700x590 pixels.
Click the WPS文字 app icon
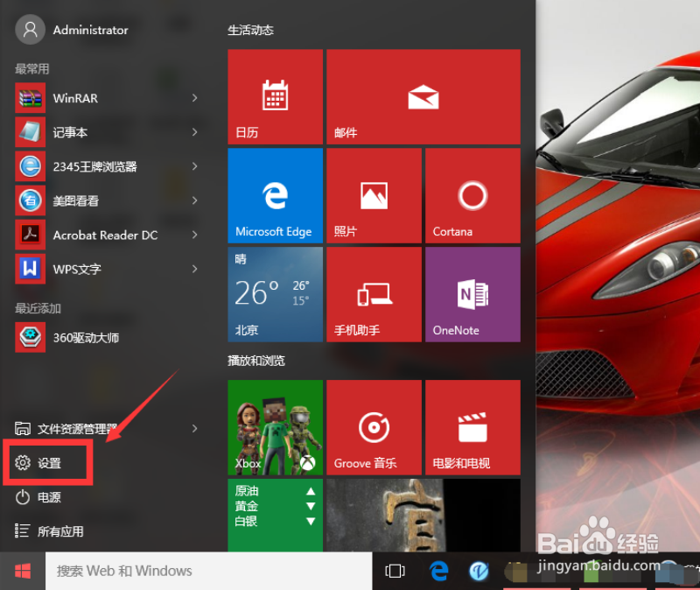coord(31,269)
